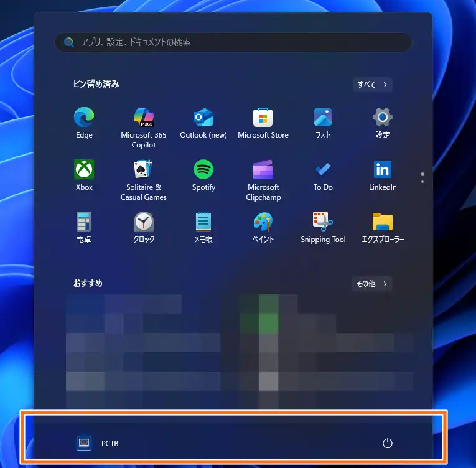The width and height of the screenshot is (476, 468).
Task: Open Microsoft Clipchamp video editor
Action: [263, 180]
